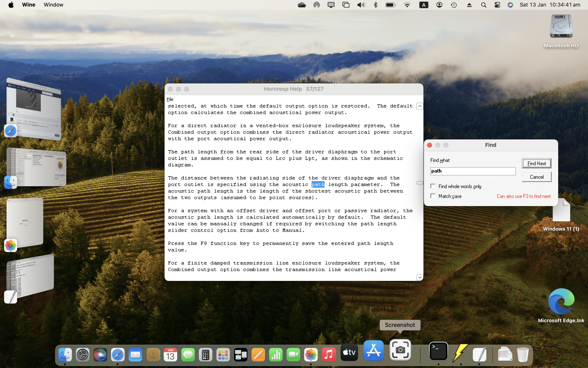This screenshot has width=588, height=368.
Task: Switch to the TextEdit Stage Manager thumbnail
Action: coord(30,276)
